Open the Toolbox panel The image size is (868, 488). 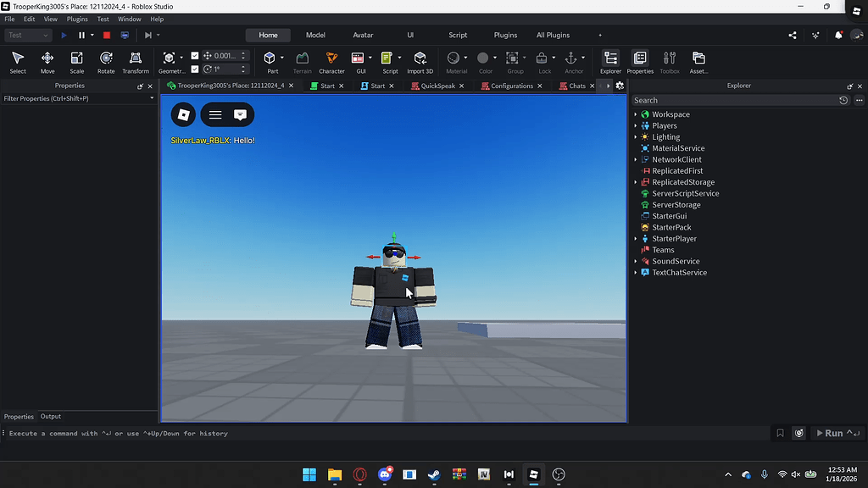669,59
